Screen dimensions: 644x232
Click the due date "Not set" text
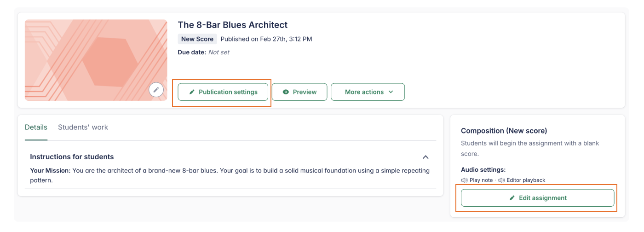click(x=218, y=52)
